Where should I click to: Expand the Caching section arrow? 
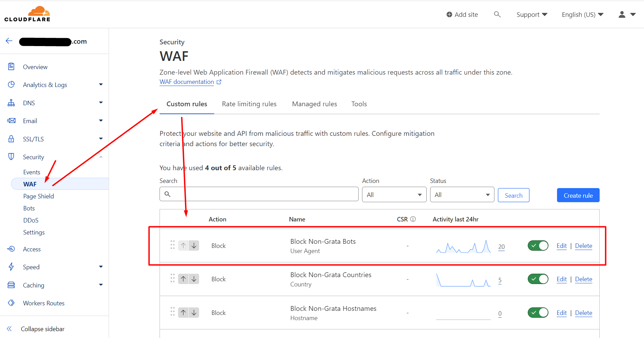click(x=101, y=285)
